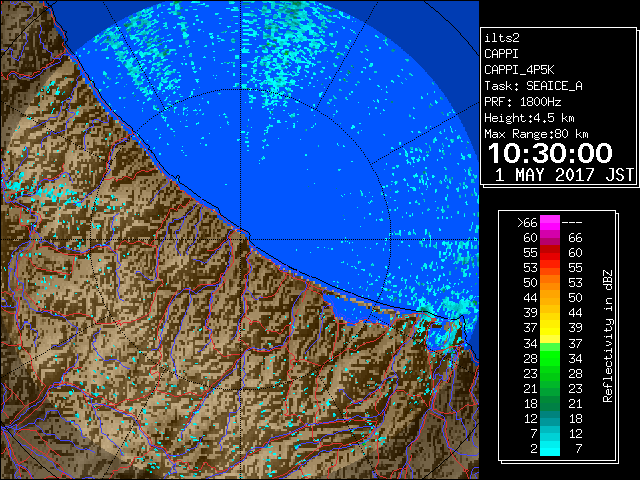Click the Reflectivity in dBZ legend title
640x480 pixels.
pos(608,336)
